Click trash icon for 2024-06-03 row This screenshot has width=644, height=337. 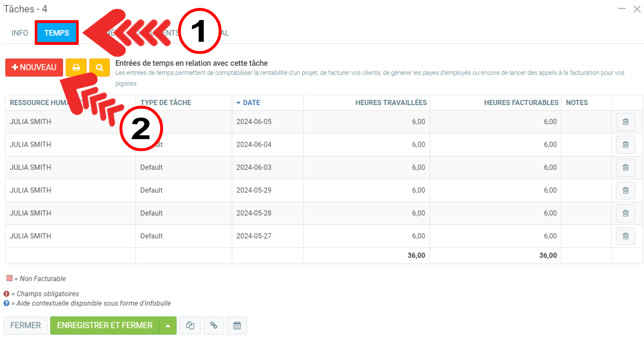click(625, 168)
